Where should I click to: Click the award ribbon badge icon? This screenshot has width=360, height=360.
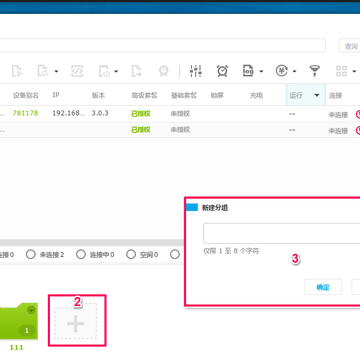164,71
